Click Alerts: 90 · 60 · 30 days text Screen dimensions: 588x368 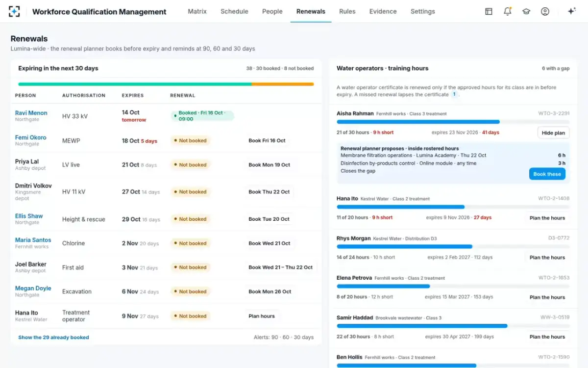(x=284, y=338)
